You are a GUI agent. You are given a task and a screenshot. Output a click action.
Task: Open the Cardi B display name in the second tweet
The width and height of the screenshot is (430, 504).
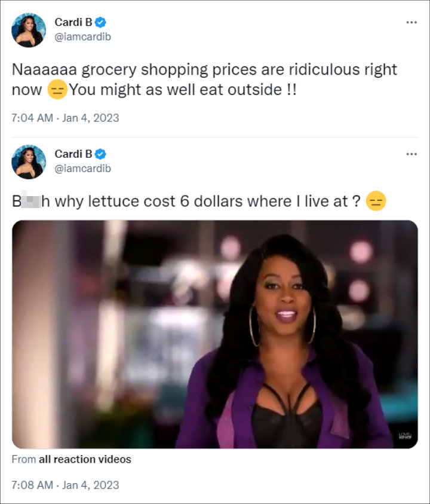[73, 154]
